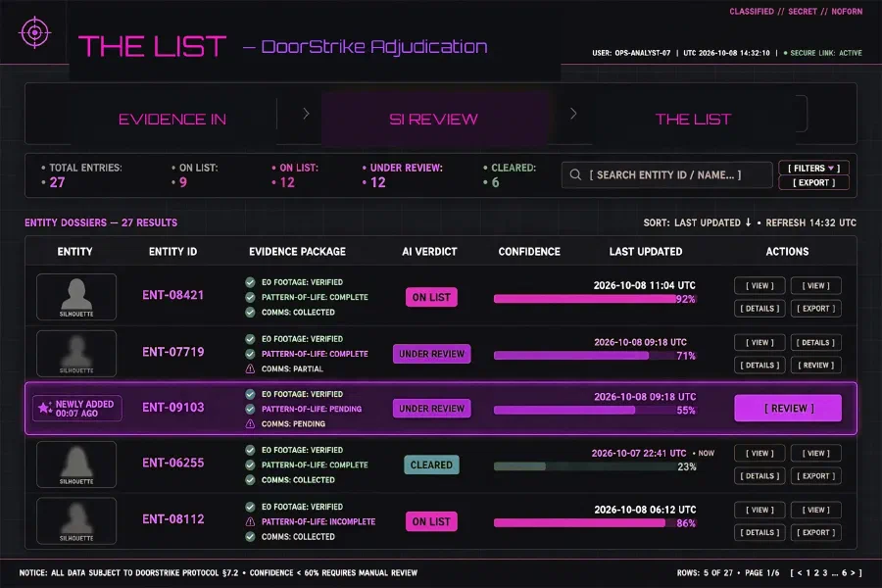Screen dimensions: 882x588
Task: Click the silhouette thumbnail for ENT-08112
Action: 76,521
